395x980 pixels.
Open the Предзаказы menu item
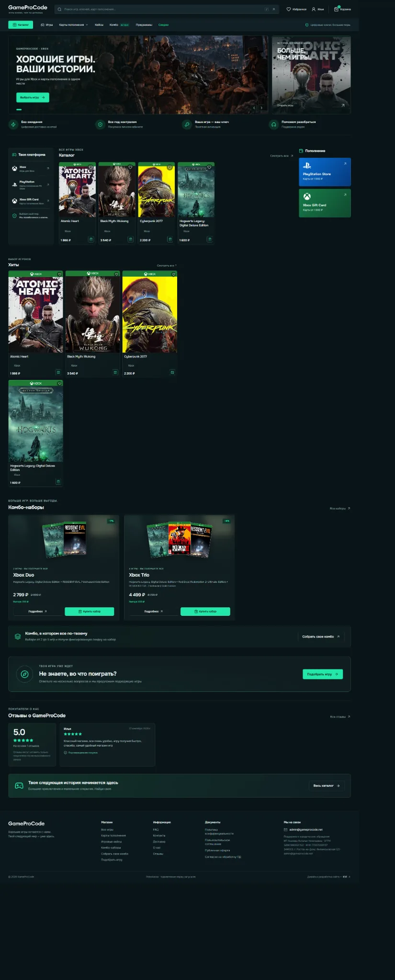click(x=144, y=25)
